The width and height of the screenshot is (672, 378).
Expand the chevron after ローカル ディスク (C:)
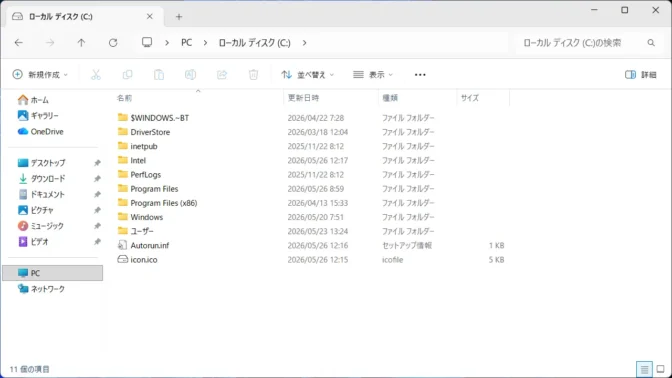(x=304, y=42)
